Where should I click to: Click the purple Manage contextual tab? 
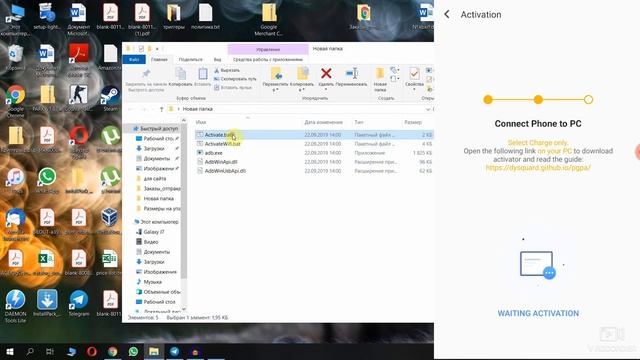tap(268, 49)
